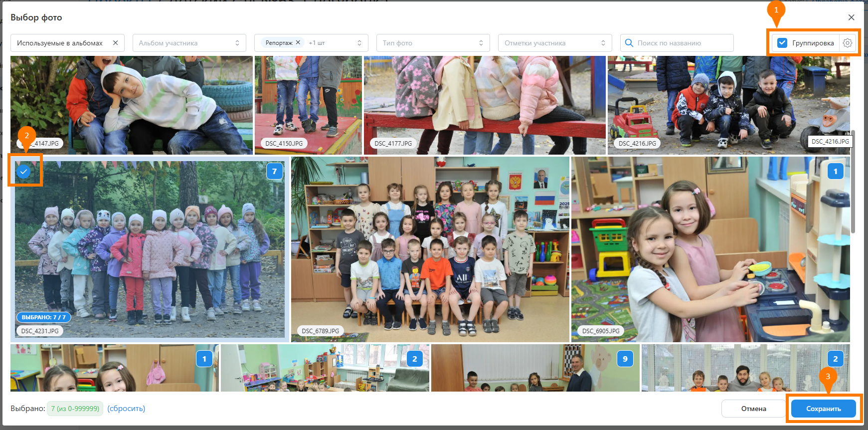Clear the 'Используемые в альбомах' filter
This screenshot has height=430, width=868.
pos(115,43)
